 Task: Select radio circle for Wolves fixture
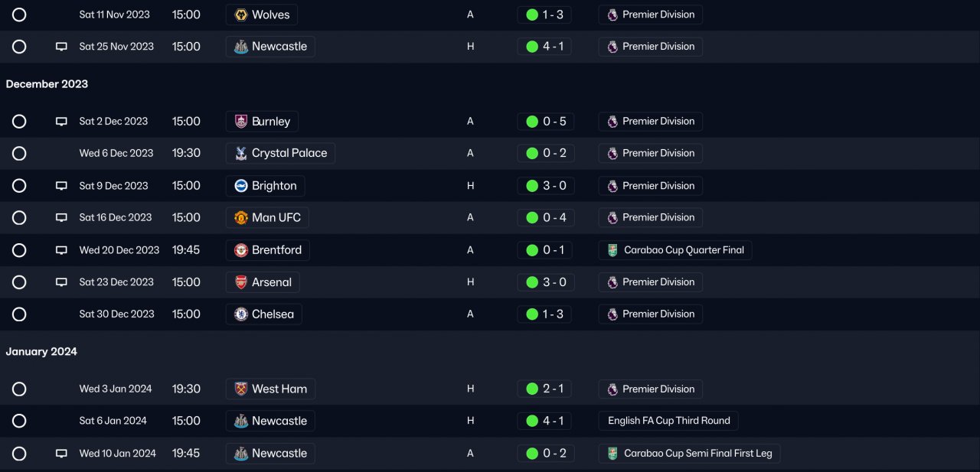tap(19, 15)
